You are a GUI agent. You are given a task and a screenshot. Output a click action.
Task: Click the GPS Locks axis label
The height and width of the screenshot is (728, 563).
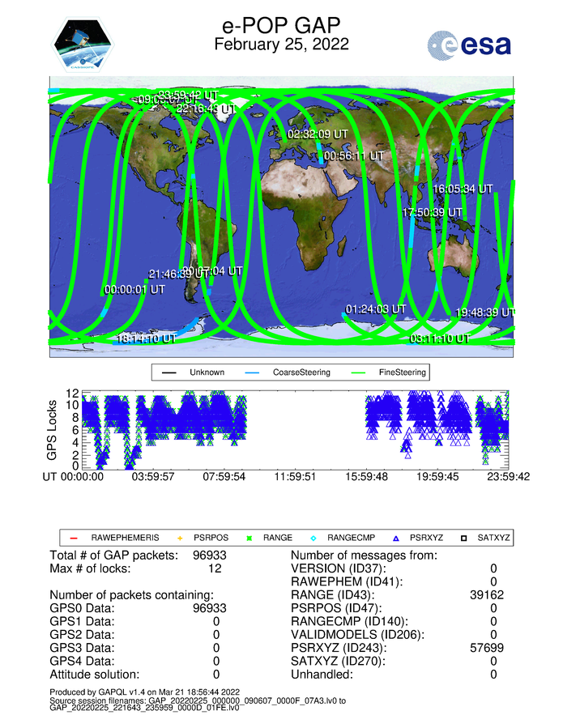(x=53, y=430)
